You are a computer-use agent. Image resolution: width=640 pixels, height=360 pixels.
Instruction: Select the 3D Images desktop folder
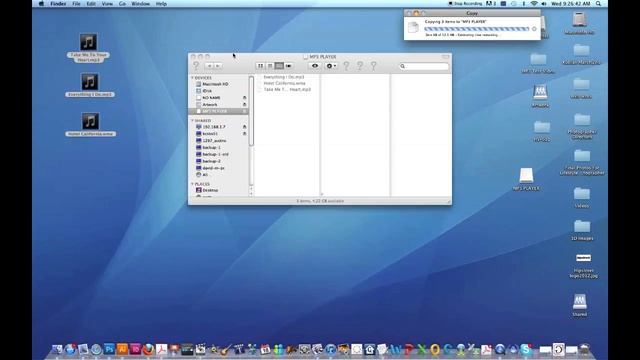[x=582, y=230]
